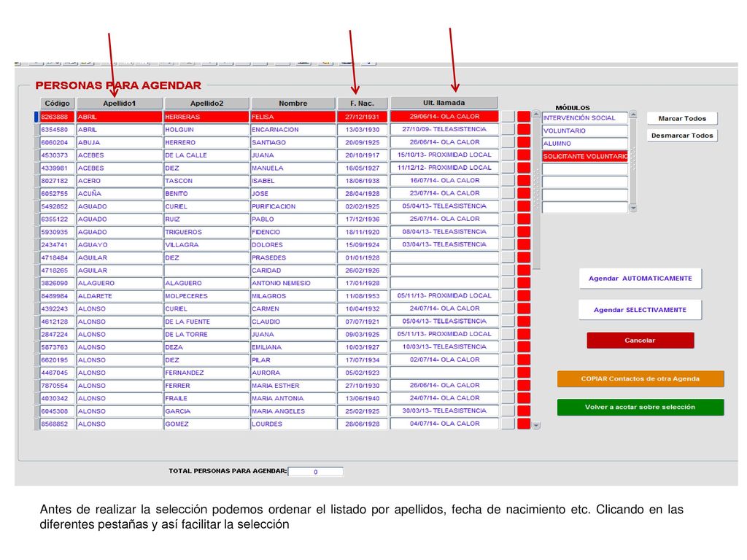Click the surname cell ALDARETE
The image size is (747, 560).
(x=120, y=296)
